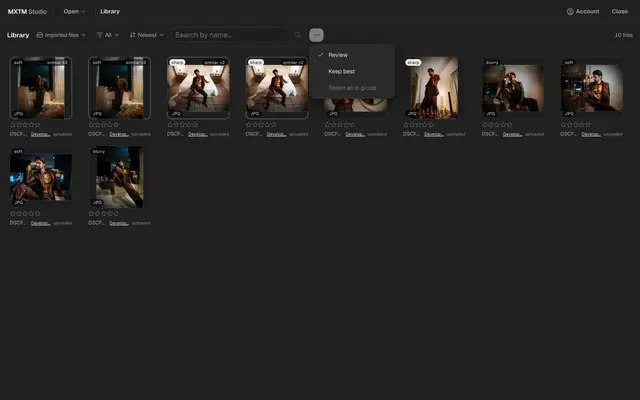Rate the soft night-city photo one star

(13, 213)
